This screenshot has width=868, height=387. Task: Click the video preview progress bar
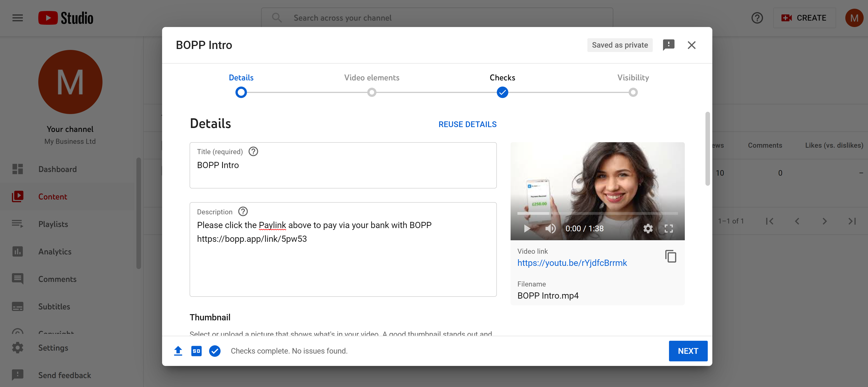(x=597, y=213)
